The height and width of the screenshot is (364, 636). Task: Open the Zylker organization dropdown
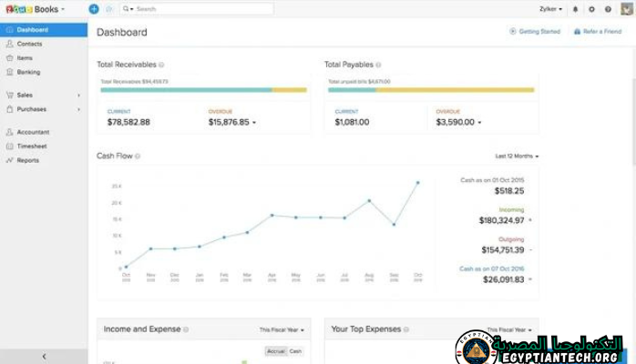point(550,9)
